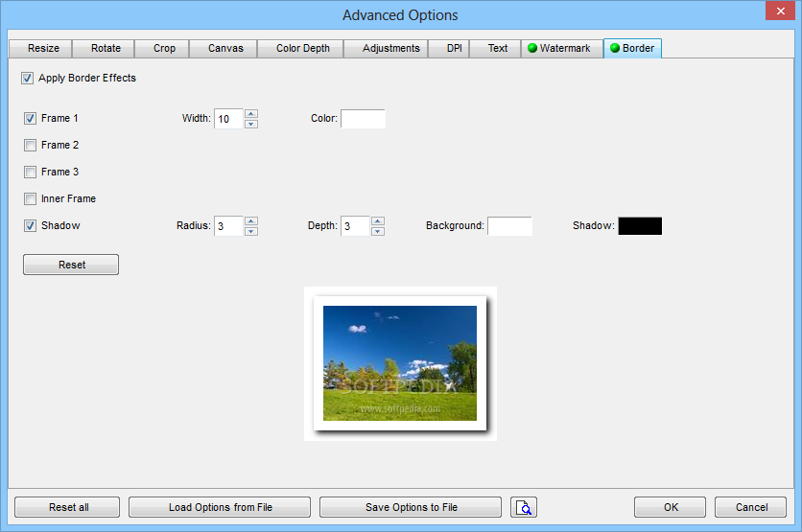Screen dimensions: 802x532
Task: Go to the Text tab
Action: [x=496, y=49]
